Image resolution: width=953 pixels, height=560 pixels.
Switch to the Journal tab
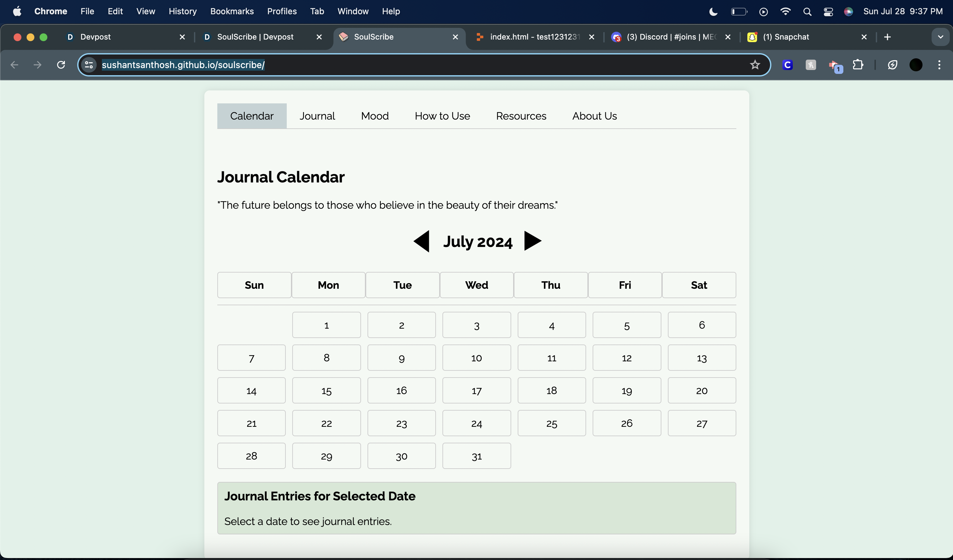317,116
